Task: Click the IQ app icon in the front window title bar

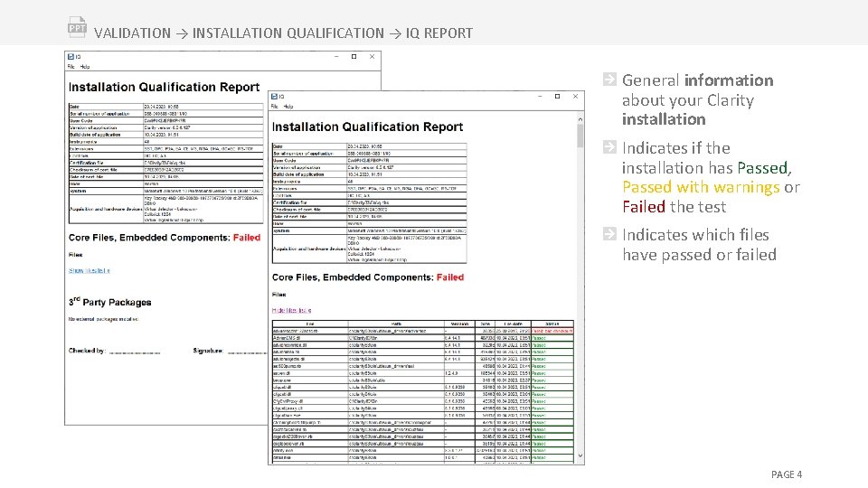Action: click(274, 97)
